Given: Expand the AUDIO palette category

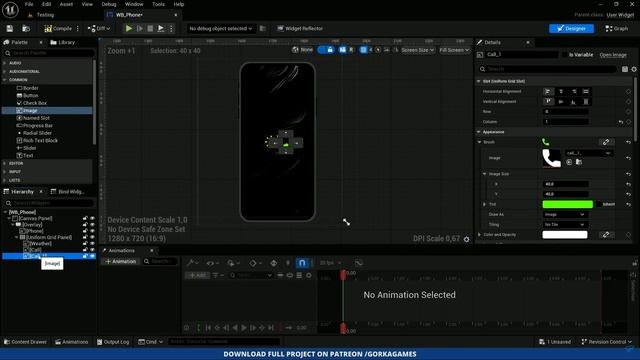Looking at the screenshot, I should tap(5, 63).
